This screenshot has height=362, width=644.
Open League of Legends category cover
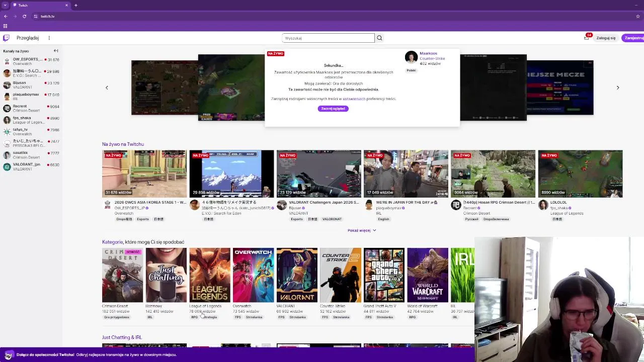[x=210, y=275]
